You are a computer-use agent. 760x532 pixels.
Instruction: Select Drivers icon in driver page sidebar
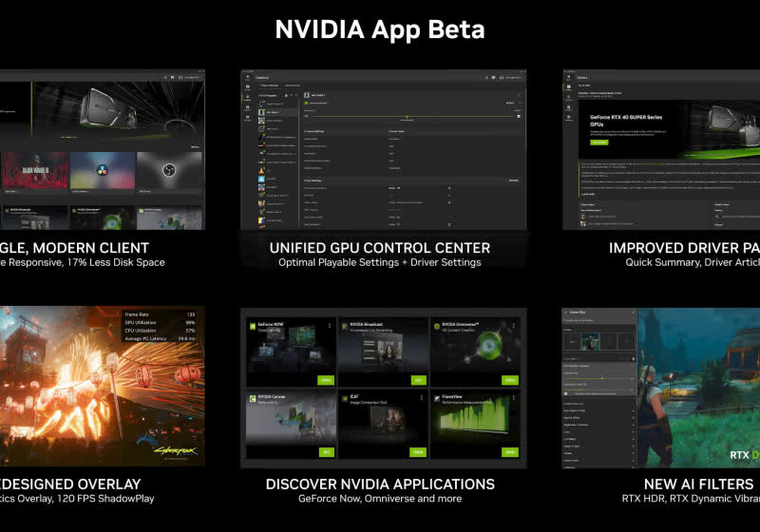point(569,87)
